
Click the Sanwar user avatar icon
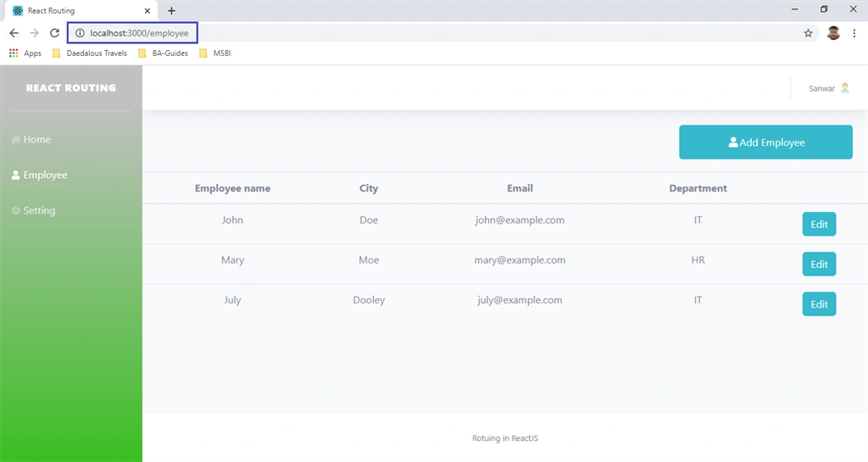tap(845, 87)
